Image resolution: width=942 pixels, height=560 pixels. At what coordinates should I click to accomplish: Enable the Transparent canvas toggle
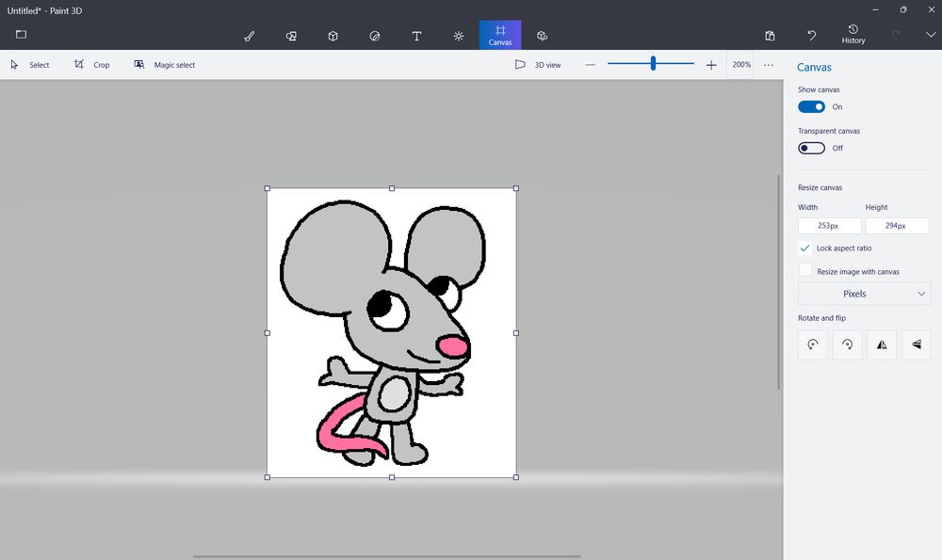[811, 149]
